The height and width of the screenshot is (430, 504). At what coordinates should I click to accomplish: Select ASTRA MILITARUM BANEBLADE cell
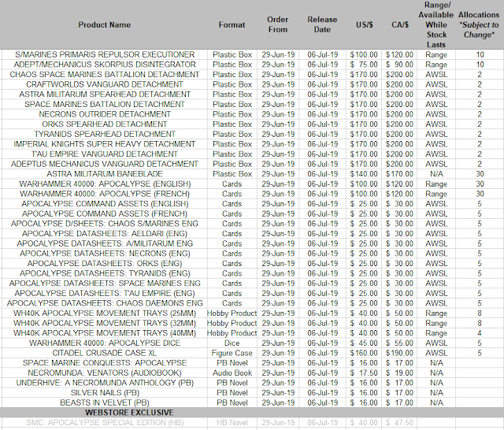[x=105, y=174]
